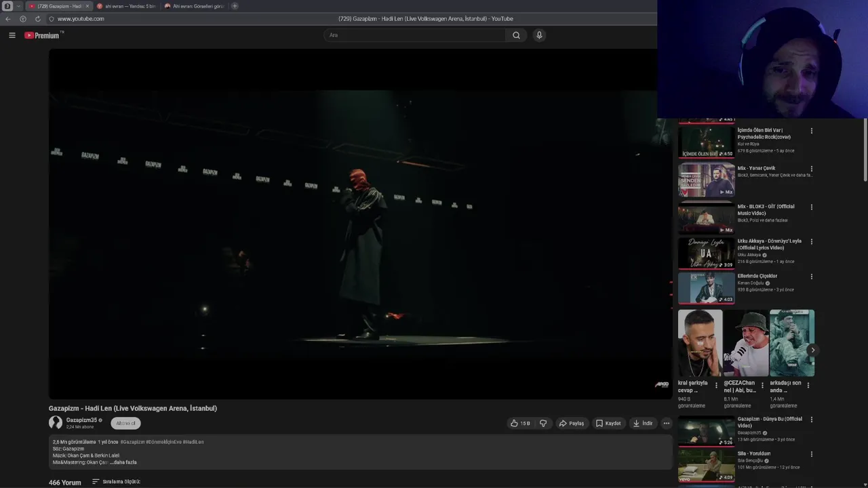Reload the page with refresh icon
868x488 pixels.
[x=37, y=19]
